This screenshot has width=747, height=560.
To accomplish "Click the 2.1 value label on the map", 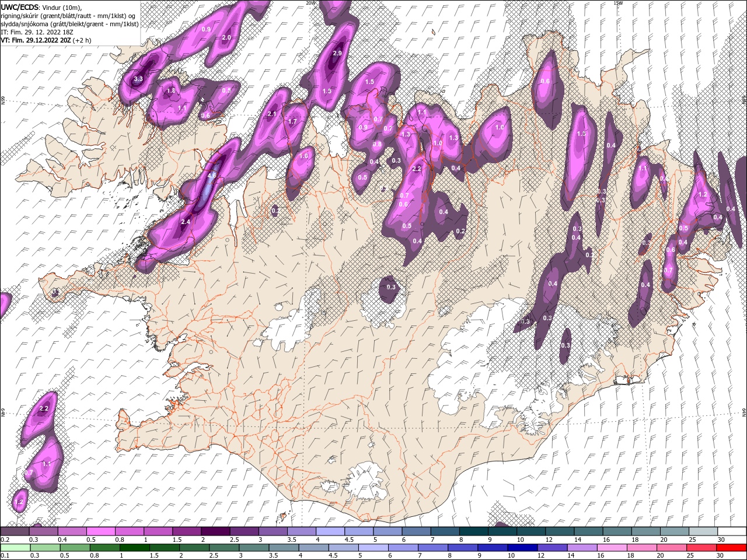I will (271, 114).
